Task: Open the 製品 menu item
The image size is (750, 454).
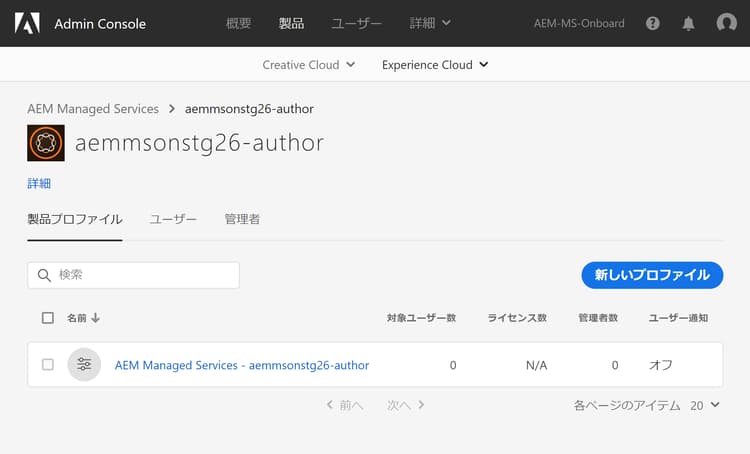Action: (291, 23)
